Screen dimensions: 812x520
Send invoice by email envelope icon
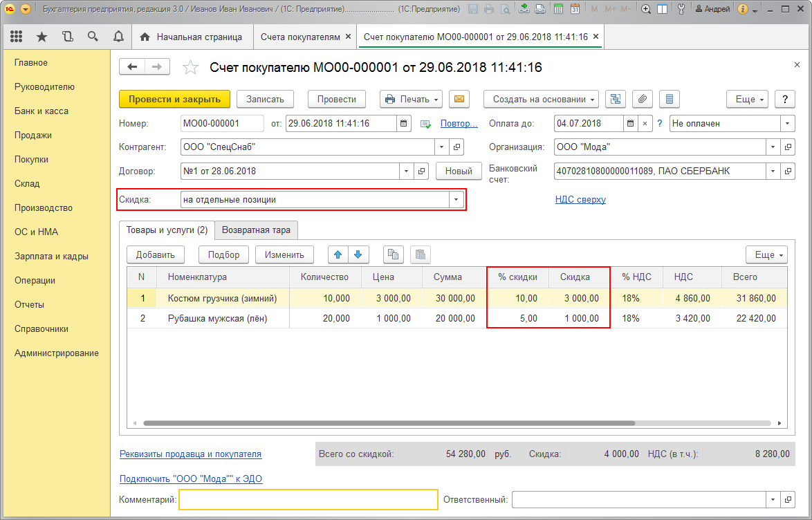(x=459, y=99)
